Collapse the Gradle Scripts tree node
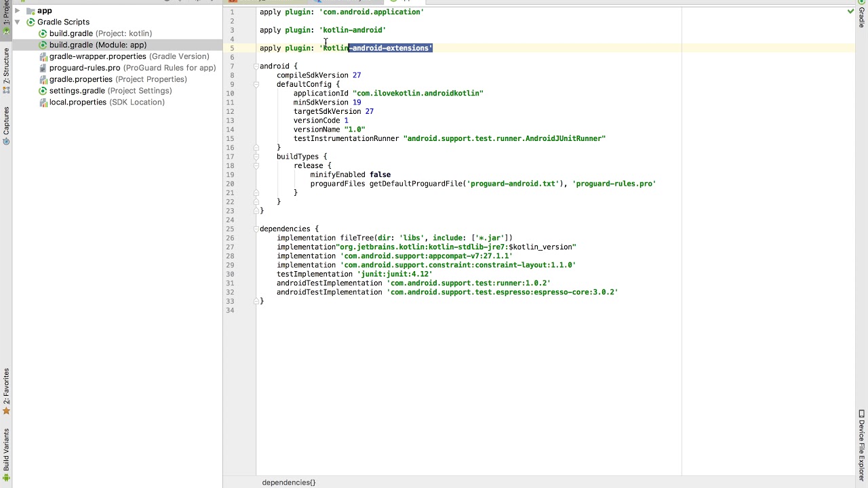Image resolution: width=868 pixels, height=488 pixels. pos(17,22)
